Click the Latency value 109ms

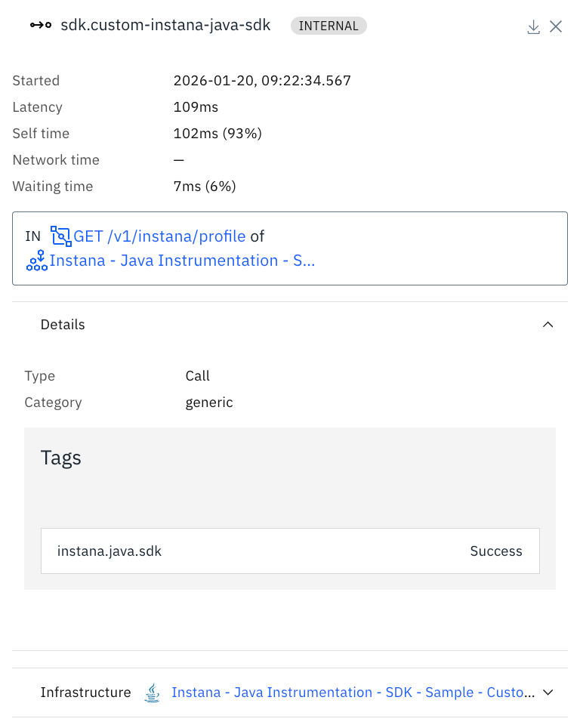pos(196,107)
